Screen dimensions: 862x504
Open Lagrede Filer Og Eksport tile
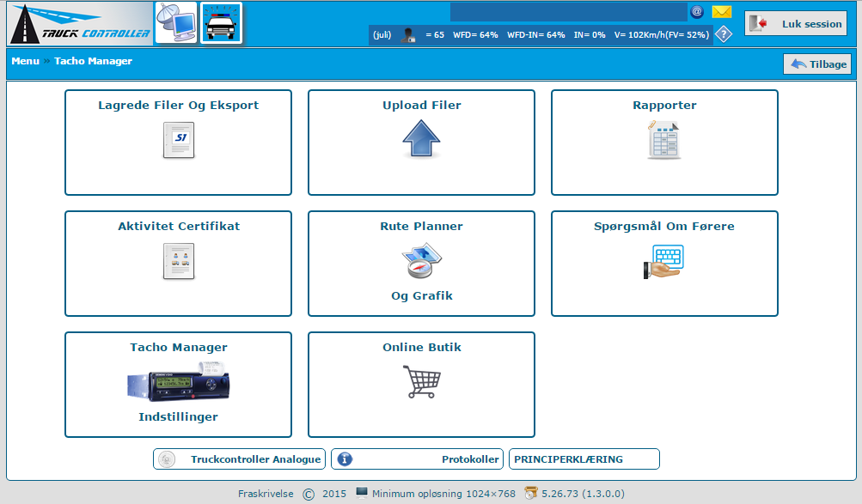[178, 143]
